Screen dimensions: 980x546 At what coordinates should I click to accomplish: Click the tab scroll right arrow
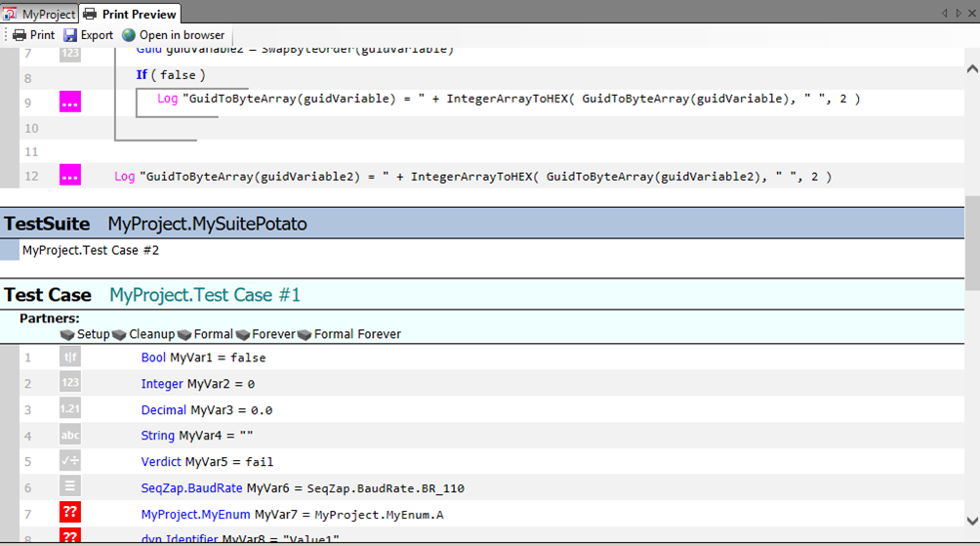click(959, 13)
